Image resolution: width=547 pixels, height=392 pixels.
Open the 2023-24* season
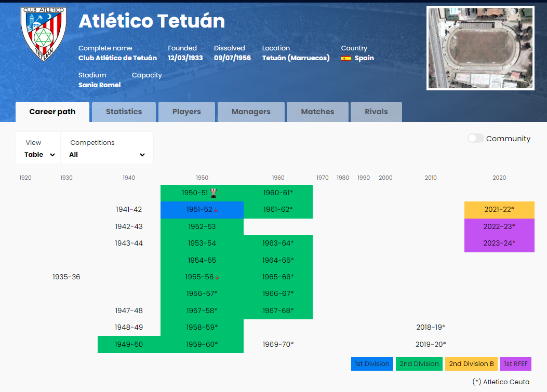coord(499,243)
